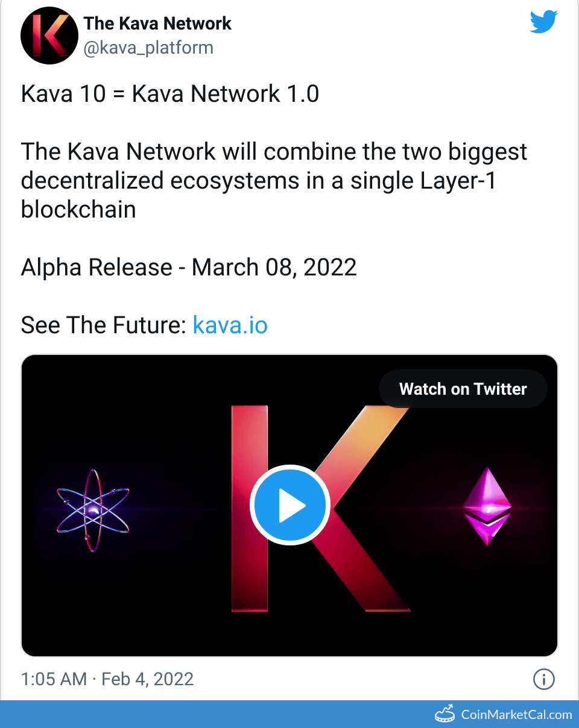Click the Twitter bird logo
Image resolution: width=579 pixels, height=728 pixels.
544,23
